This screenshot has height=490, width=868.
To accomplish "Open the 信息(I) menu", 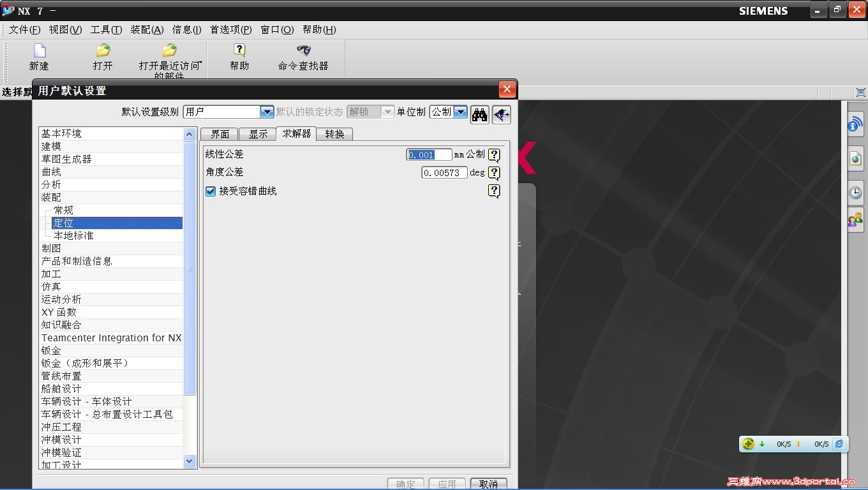I will tap(187, 29).
